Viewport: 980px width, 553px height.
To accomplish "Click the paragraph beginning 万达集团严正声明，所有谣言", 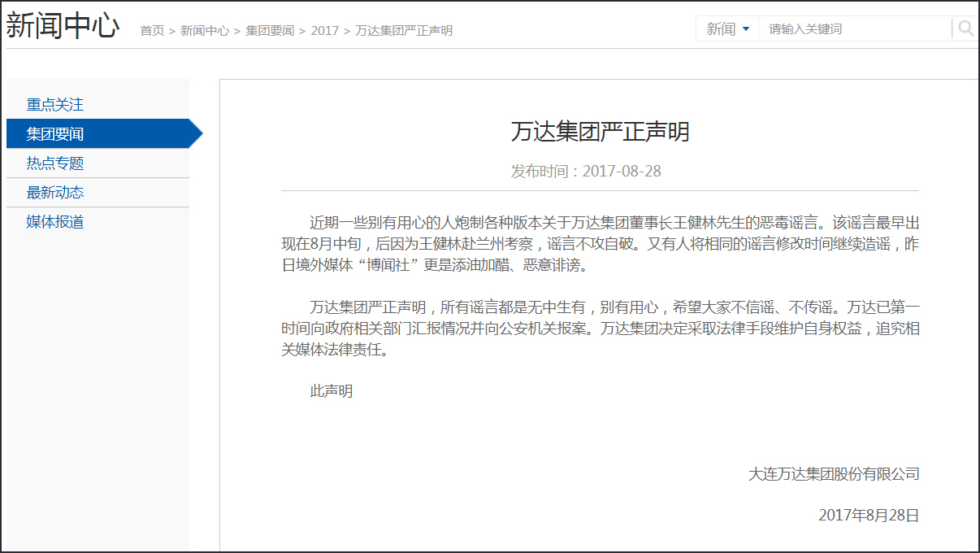I will click(x=600, y=329).
